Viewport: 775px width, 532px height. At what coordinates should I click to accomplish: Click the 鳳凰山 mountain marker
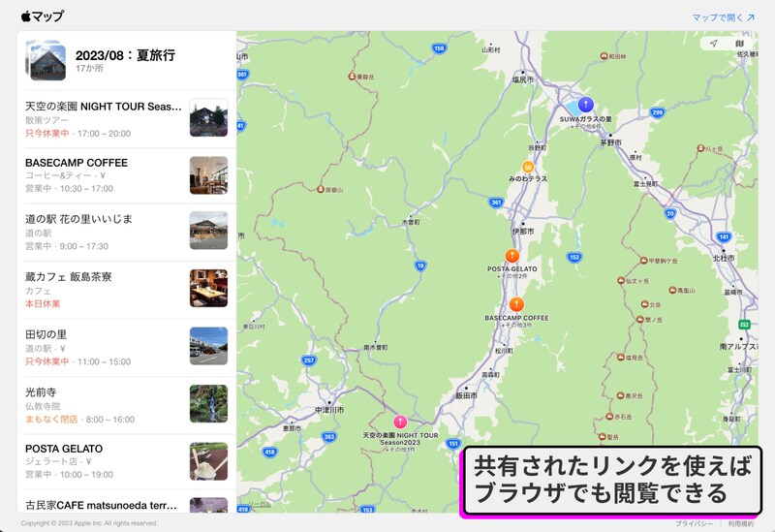(672, 291)
